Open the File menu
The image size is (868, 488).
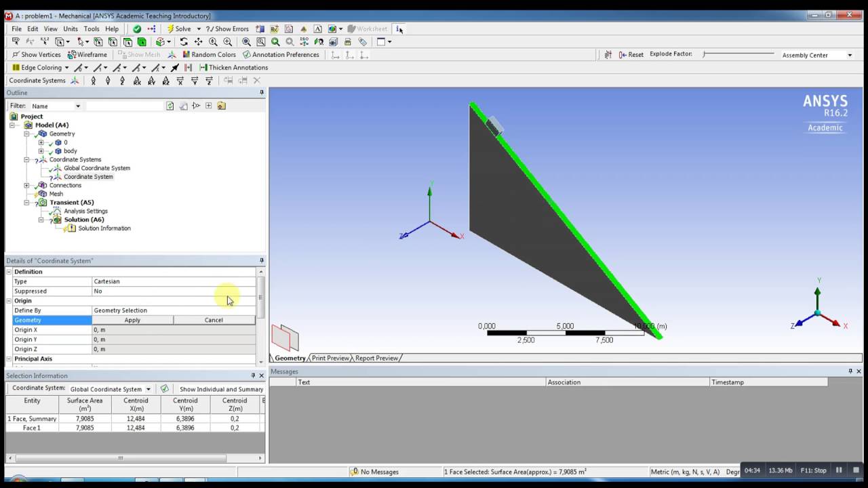(16, 29)
